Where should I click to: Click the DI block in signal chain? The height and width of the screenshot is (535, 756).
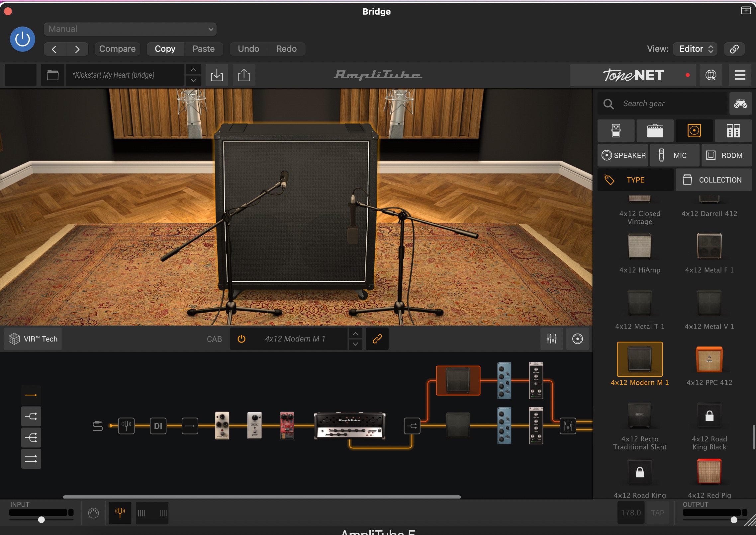[x=158, y=426]
